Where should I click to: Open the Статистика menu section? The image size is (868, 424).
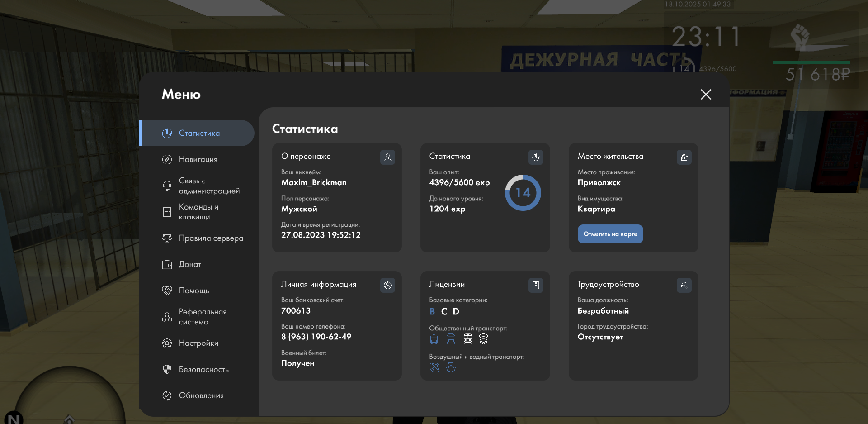197,133
